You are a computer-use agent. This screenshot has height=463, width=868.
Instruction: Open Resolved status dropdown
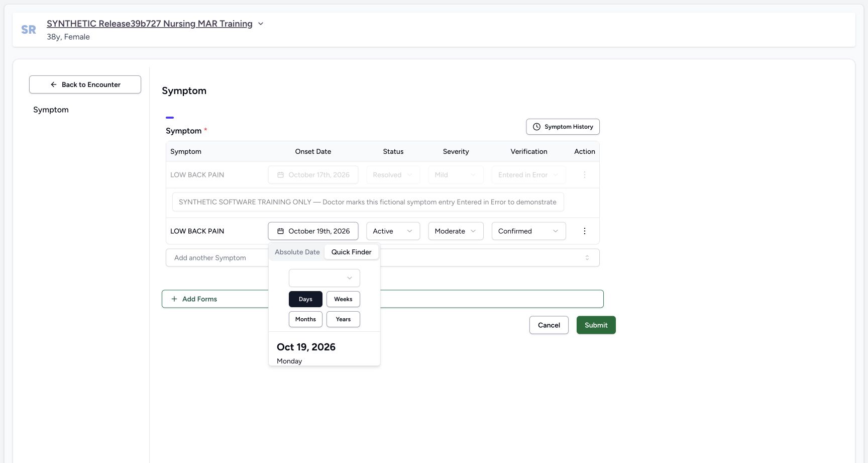pyautogui.click(x=393, y=175)
